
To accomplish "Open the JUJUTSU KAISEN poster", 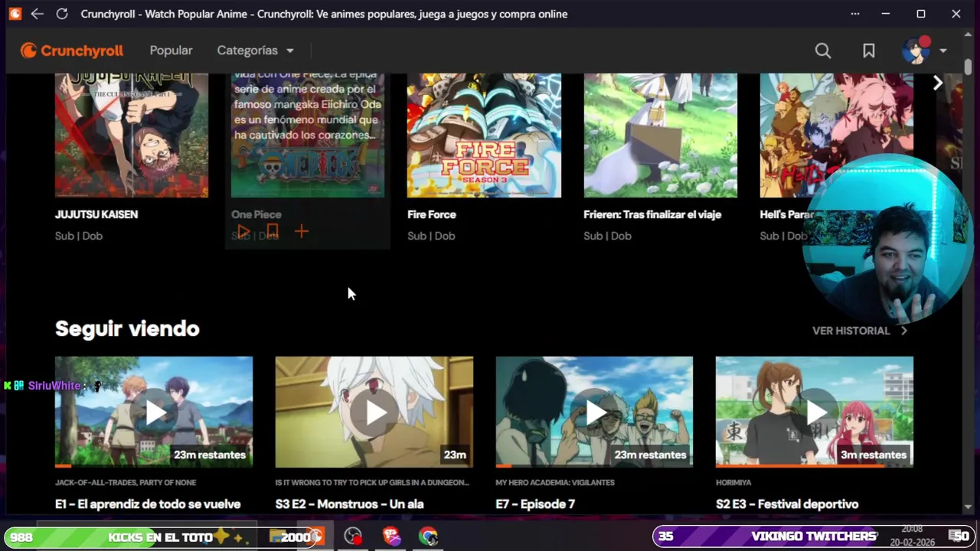I will [132, 135].
